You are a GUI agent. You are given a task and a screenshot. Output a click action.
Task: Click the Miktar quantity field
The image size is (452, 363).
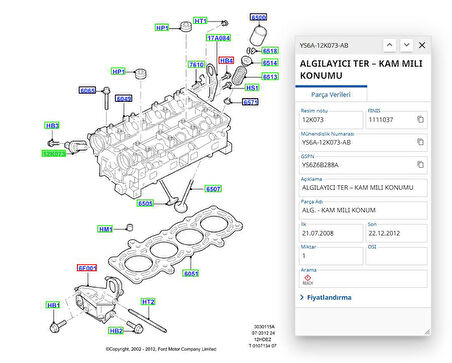pyautogui.click(x=331, y=256)
